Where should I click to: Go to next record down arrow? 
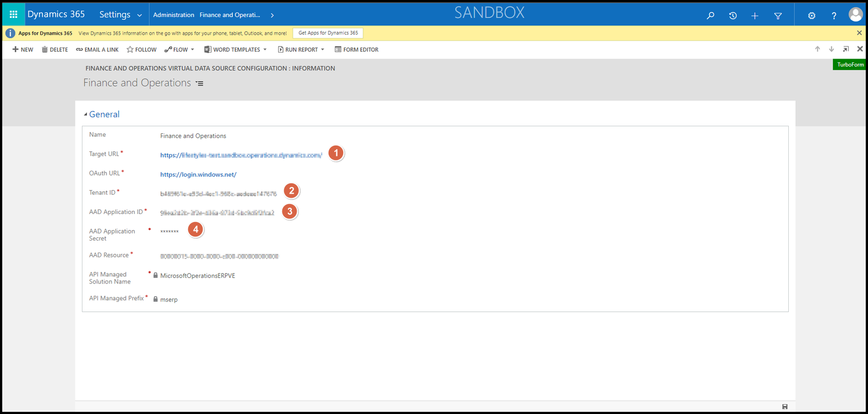coord(831,49)
